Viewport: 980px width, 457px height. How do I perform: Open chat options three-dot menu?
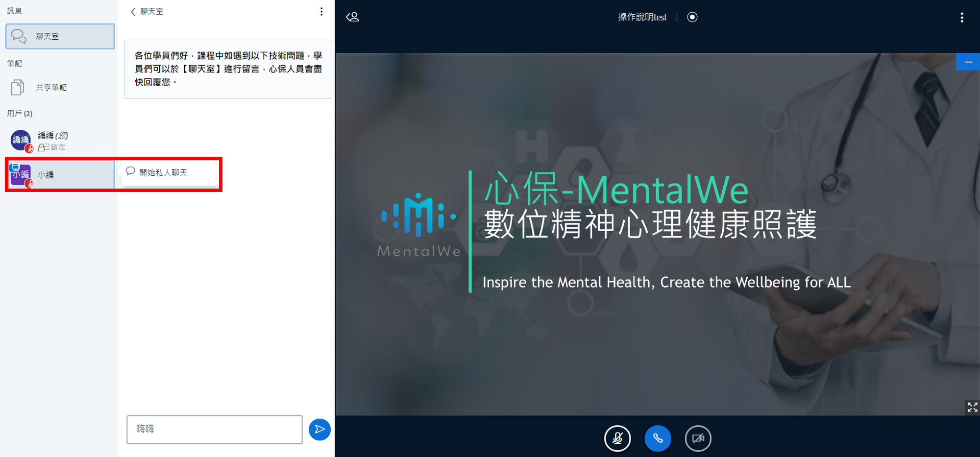[x=321, y=11]
